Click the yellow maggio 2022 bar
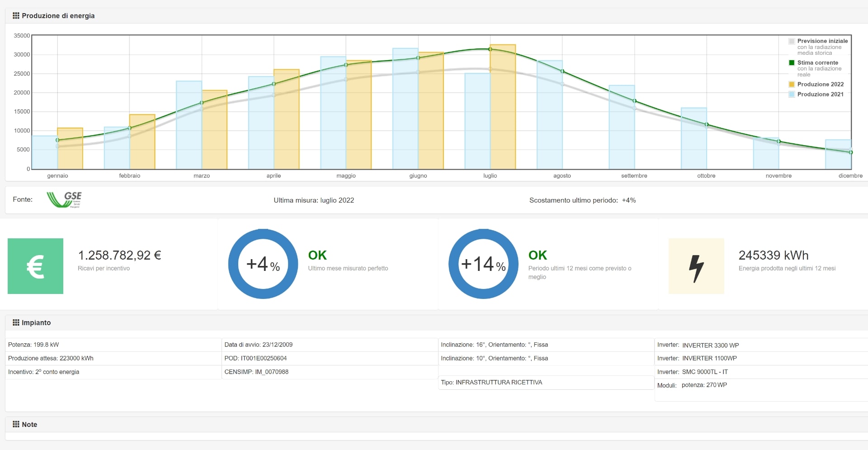 tap(359, 115)
